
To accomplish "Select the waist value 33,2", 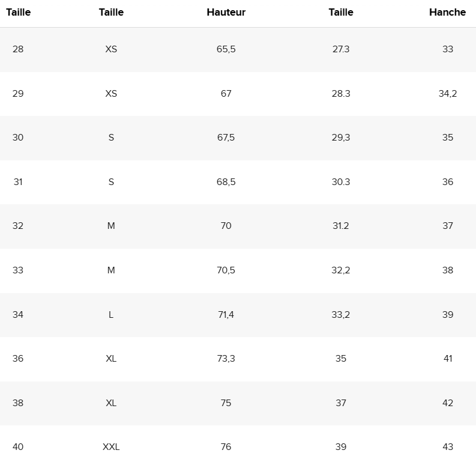I will click(340, 315).
